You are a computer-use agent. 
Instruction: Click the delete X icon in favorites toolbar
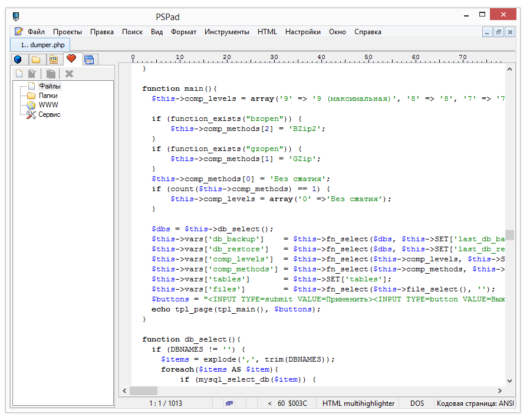[x=69, y=74]
